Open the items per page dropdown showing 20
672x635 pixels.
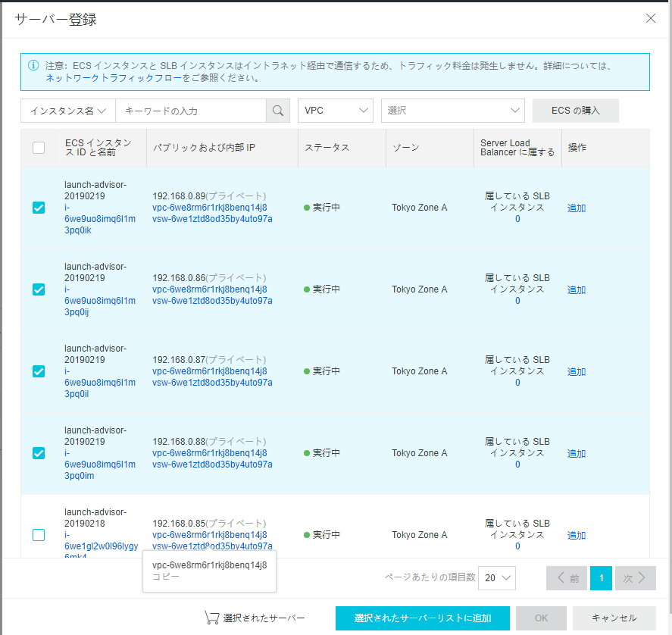pyautogui.click(x=497, y=578)
